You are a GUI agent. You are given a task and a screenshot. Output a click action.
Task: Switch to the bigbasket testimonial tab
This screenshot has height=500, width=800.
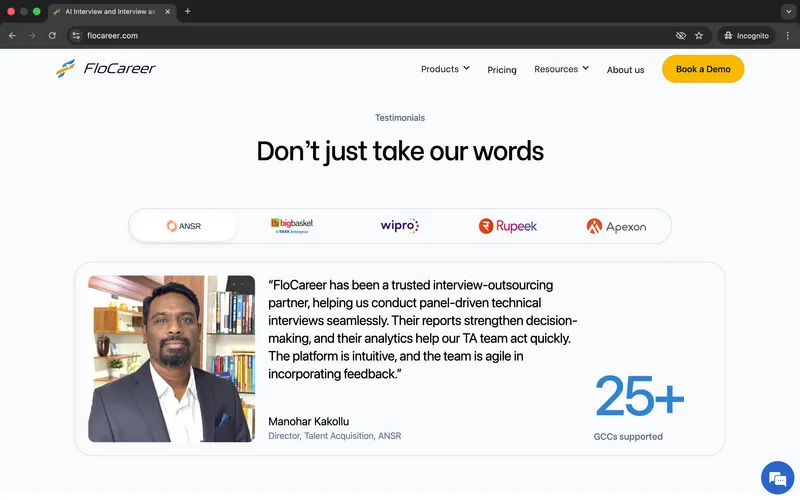pos(292,226)
